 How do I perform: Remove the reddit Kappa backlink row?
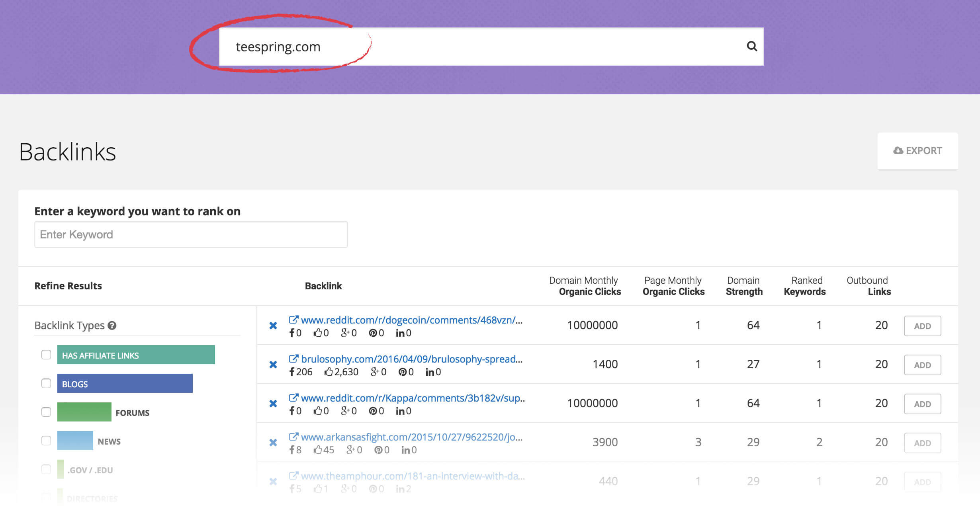273,404
